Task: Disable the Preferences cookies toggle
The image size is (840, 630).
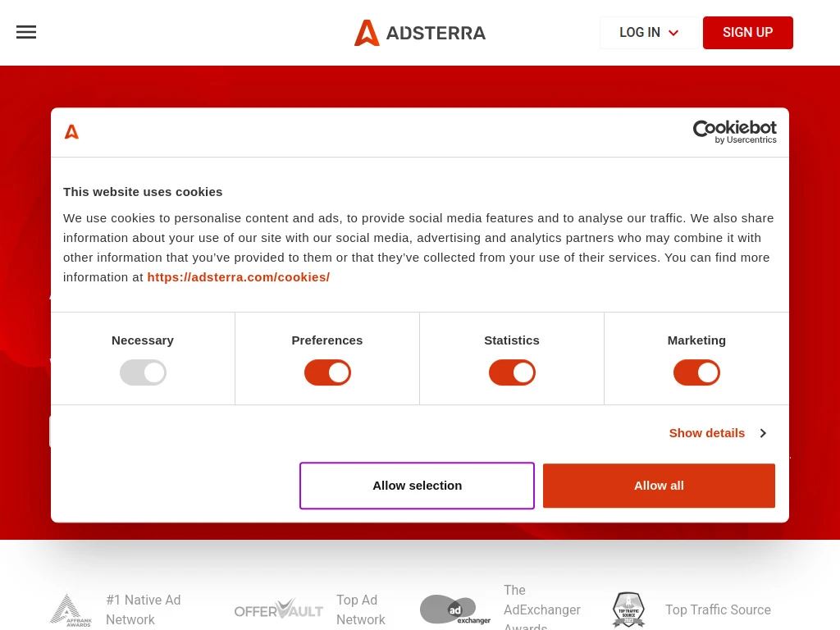Action: coord(327,372)
